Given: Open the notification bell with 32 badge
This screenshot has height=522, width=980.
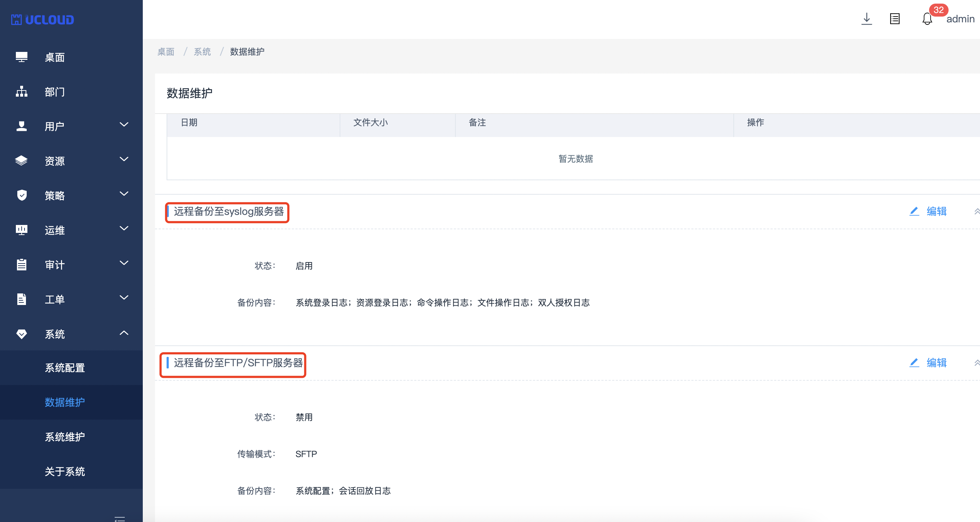Looking at the screenshot, I should coord(927,19).
